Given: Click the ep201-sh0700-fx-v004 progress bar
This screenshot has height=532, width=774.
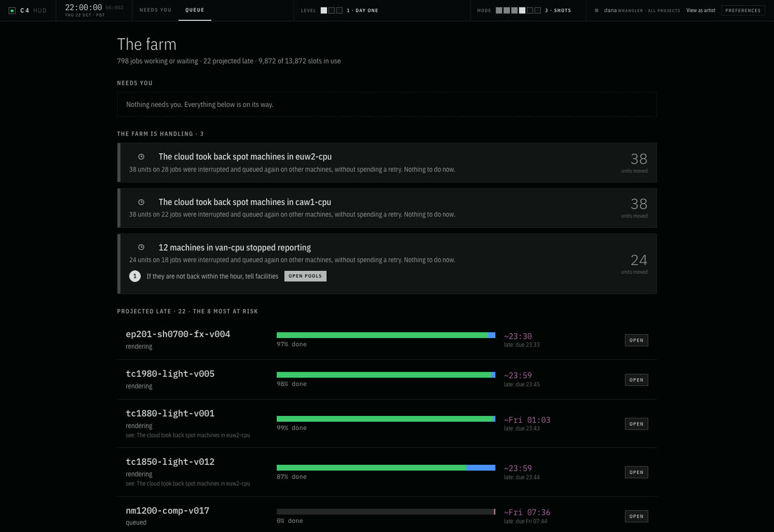Looking at the screenshot, I should pos(386,335).
